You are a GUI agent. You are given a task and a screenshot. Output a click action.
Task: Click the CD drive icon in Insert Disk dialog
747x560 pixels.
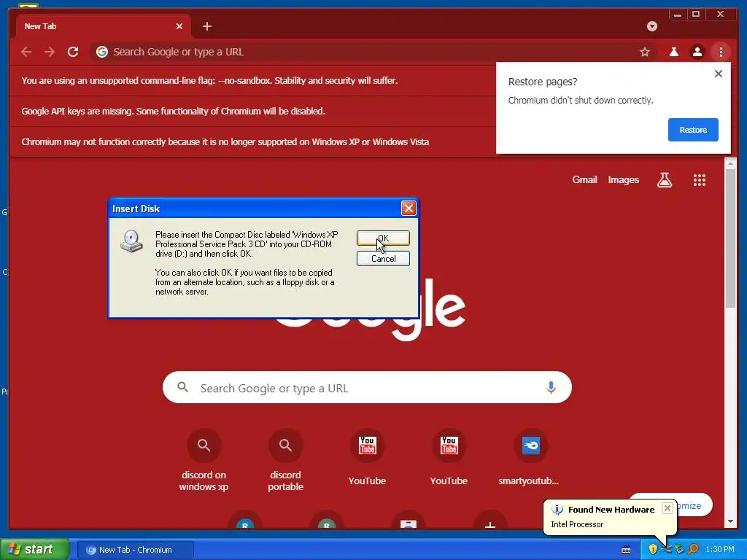(x=131, y=241)
